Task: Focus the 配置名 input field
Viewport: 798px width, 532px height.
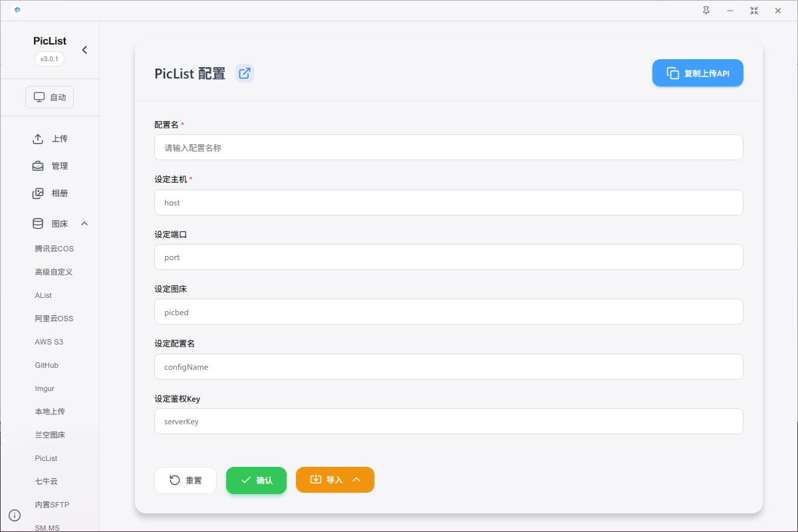Action: click(449, 148)
